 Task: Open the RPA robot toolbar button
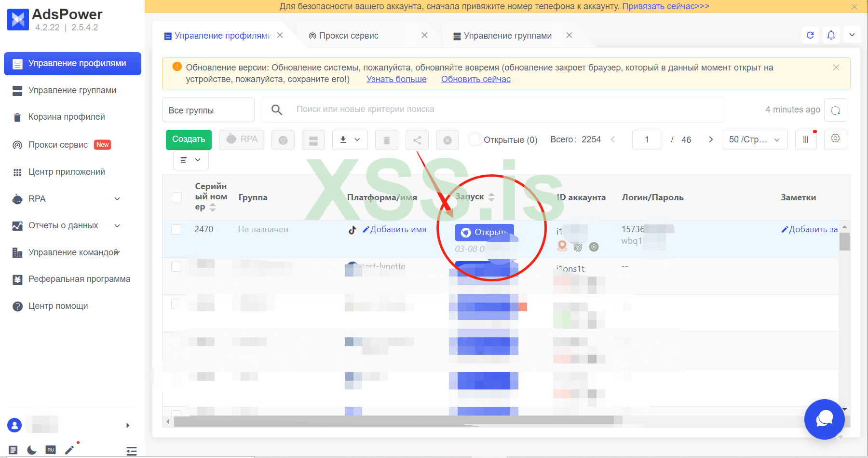(x=242, y=139)
